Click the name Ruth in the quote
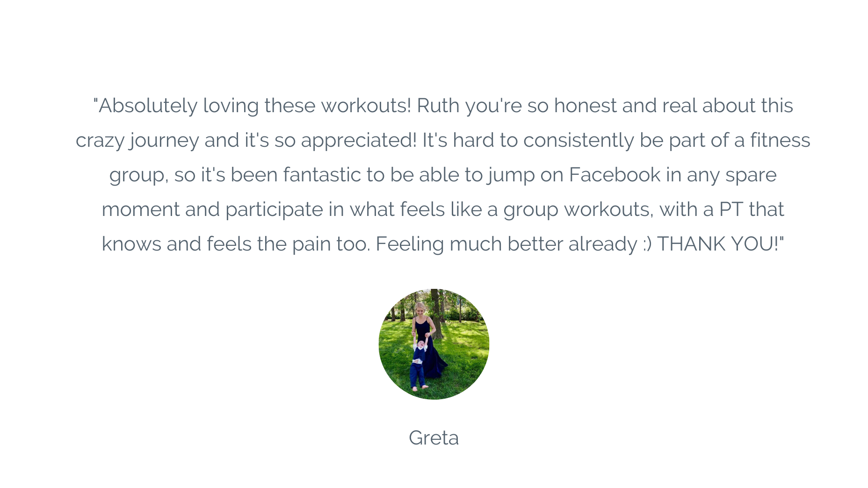This screenshot has height=488, width=868. (x=438, y=106)
